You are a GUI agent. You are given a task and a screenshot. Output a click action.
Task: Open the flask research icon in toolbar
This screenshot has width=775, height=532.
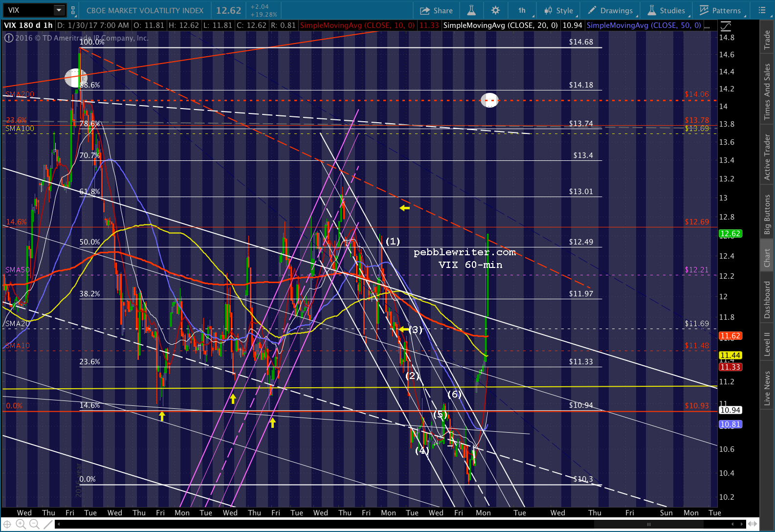(x=471, y=10)
